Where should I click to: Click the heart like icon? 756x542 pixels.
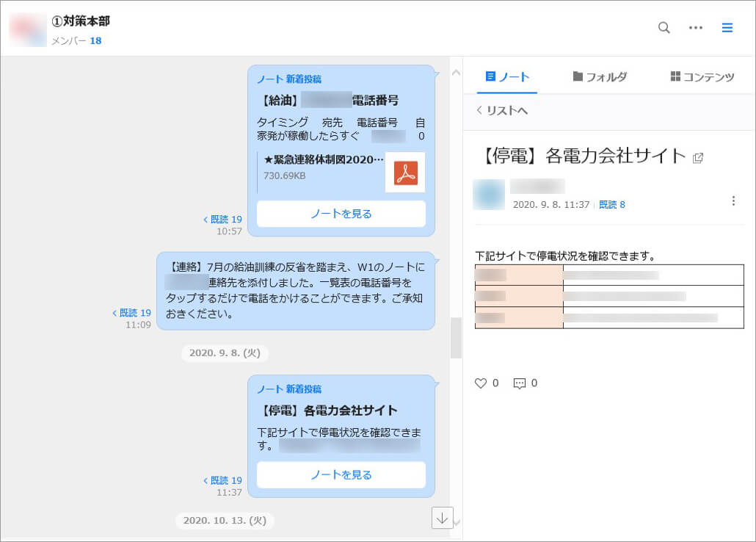coord(481,383)
